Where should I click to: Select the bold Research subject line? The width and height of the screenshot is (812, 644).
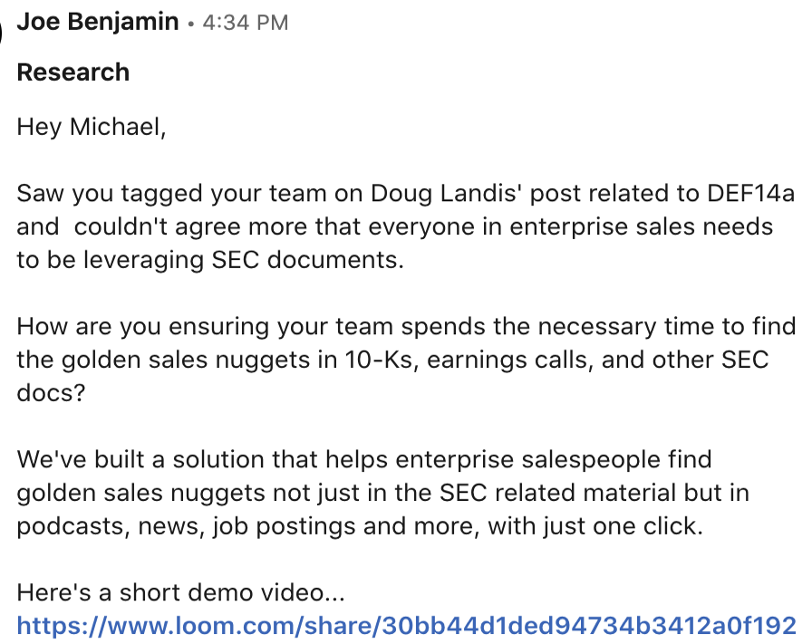point(73,72)
